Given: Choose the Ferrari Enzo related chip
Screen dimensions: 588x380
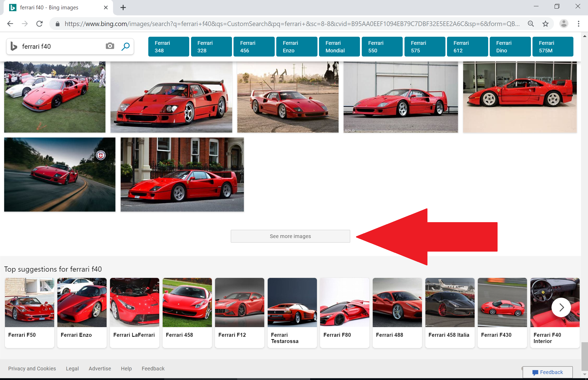Looking at the screenshot, I should 297,47.
